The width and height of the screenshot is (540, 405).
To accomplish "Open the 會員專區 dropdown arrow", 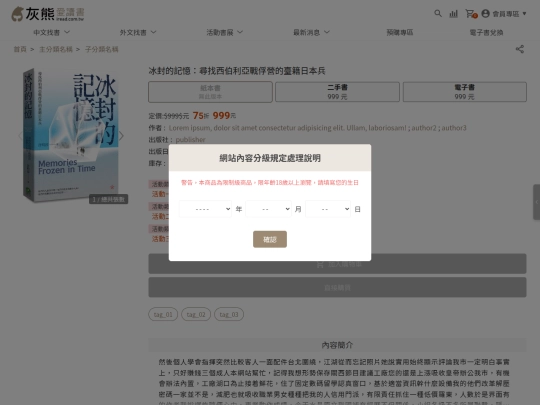I will click(524, 14).
